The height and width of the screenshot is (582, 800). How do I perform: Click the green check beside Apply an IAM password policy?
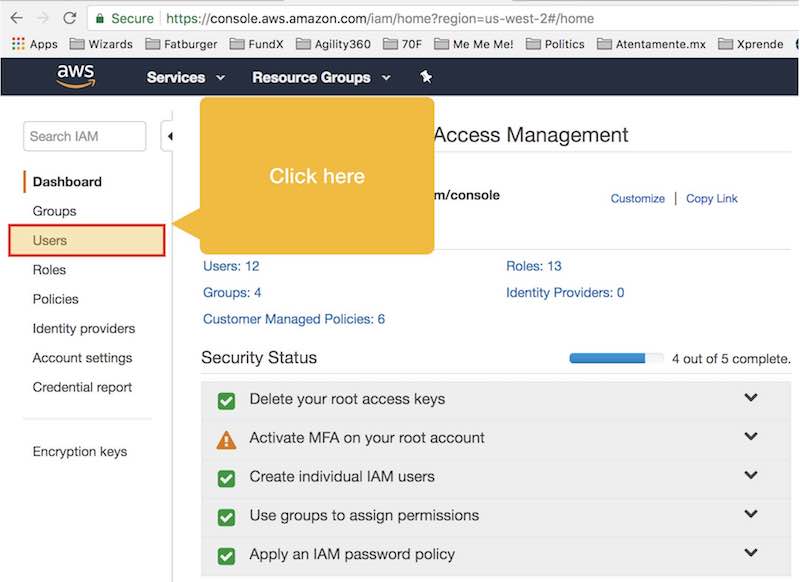226,556
